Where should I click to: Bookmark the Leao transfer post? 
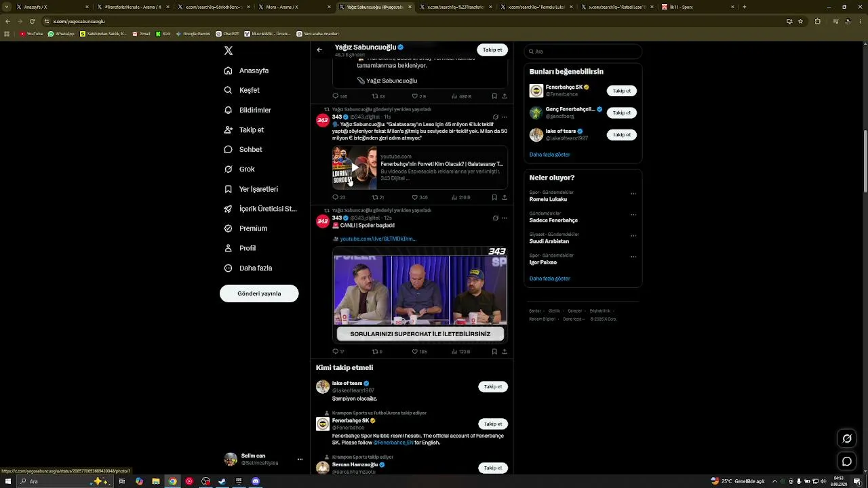coord(494,197)
